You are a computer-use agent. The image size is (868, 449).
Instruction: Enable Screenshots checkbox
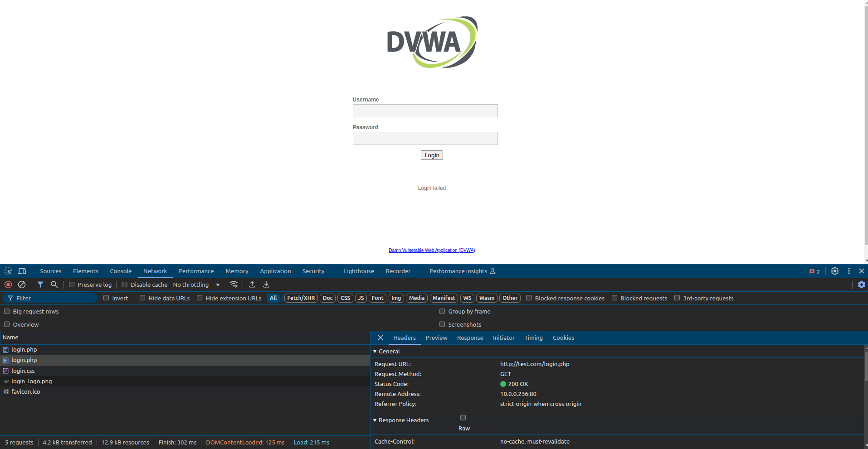[x=442, y=324]
